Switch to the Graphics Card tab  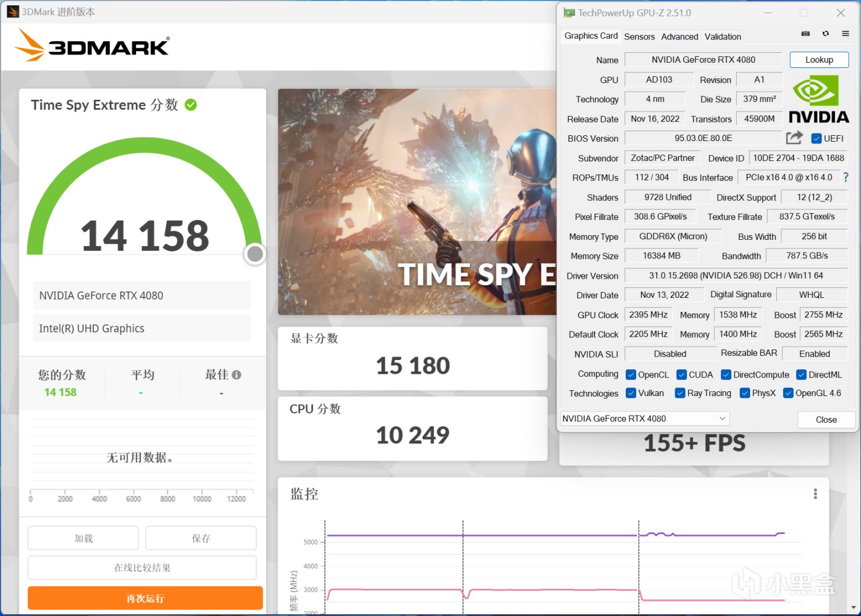pyautogui.click(x=591, y=36)
